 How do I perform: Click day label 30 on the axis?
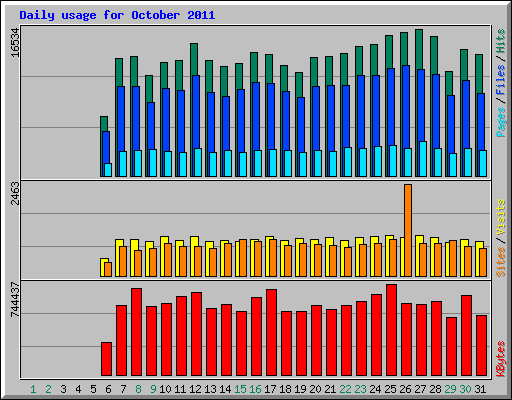pyautogui.click(x=465, y=389)
